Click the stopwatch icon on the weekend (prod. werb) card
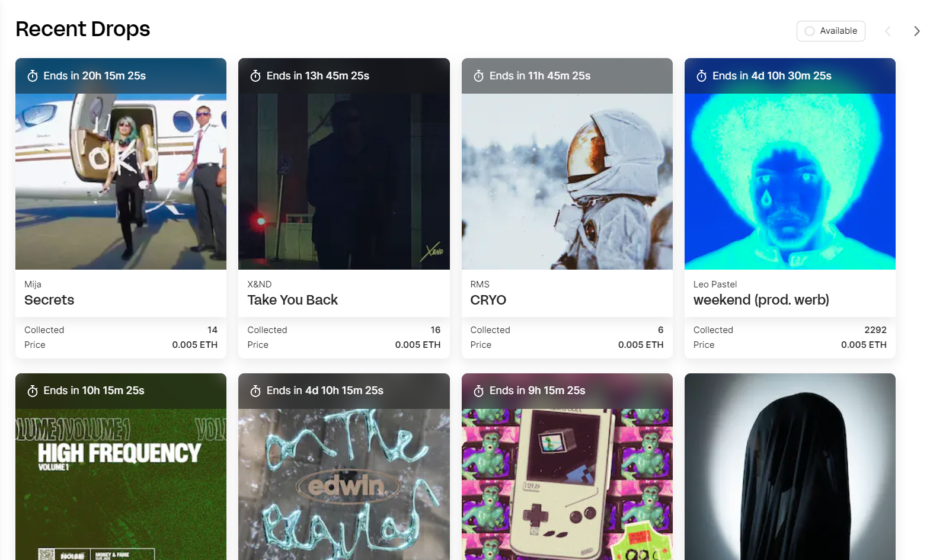930x560 pixels. (702, 76)
